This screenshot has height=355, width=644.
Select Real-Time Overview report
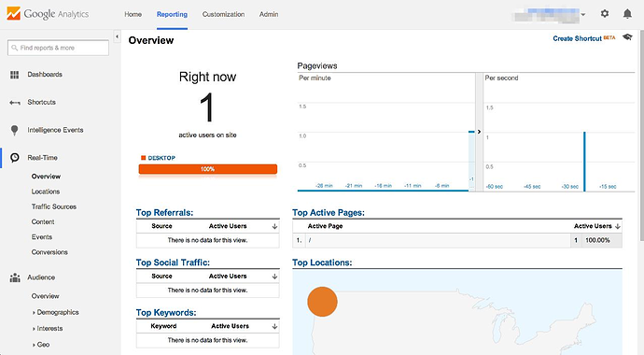pyautogui.click(x=46, y=177)
